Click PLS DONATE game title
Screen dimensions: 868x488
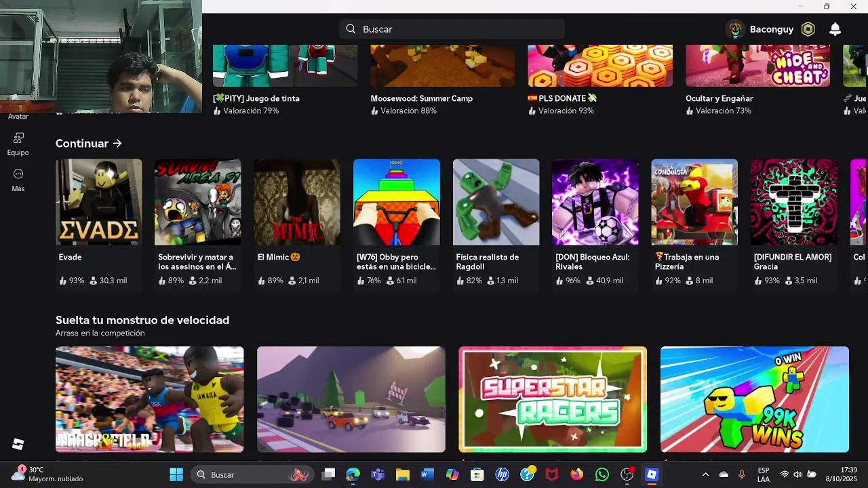(x=562, y=98)
